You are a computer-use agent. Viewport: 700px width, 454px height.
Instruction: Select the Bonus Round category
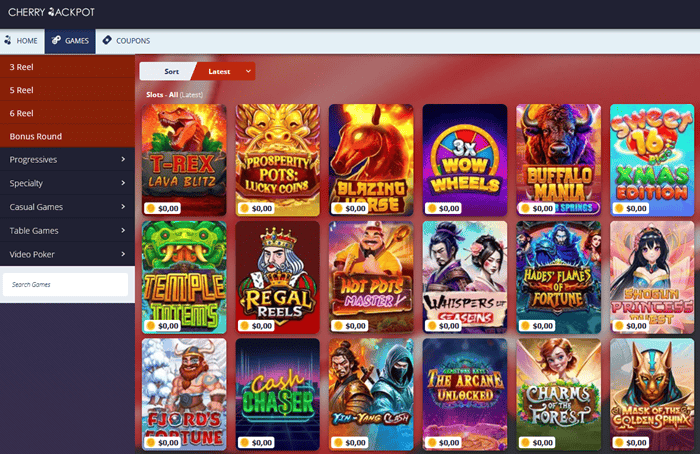(x=67, y=137)
